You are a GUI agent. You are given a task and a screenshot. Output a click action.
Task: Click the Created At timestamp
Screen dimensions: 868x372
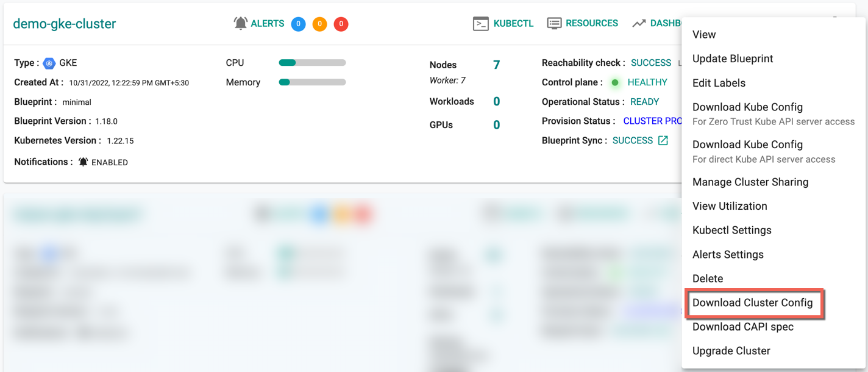pyautogui.click(x=129, y=83)
